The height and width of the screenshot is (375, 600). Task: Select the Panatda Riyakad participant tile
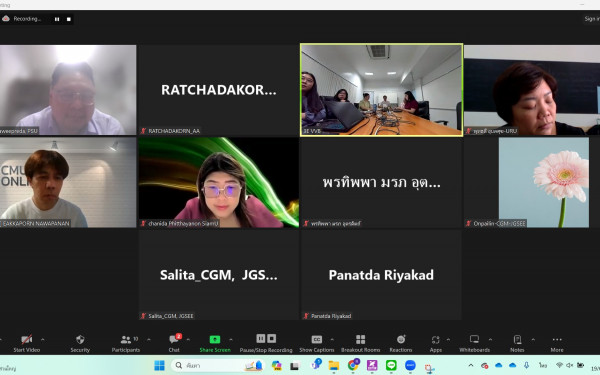point(381,275)
